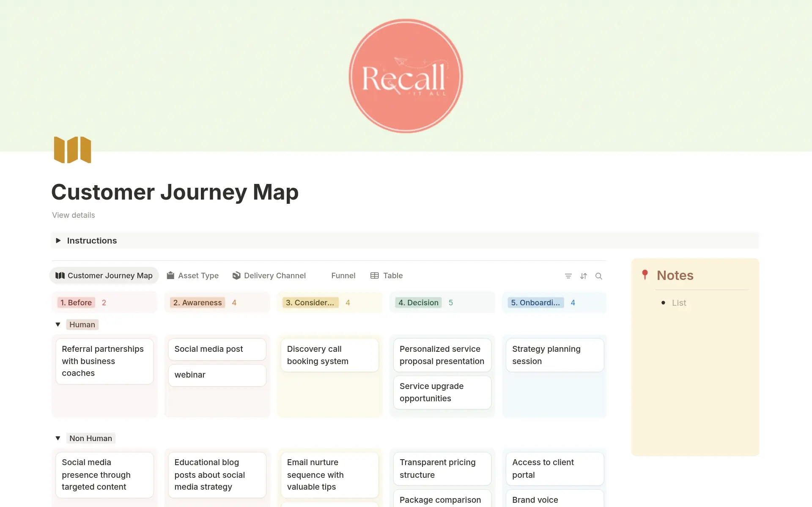Switch to the Table view

(392, 275)
